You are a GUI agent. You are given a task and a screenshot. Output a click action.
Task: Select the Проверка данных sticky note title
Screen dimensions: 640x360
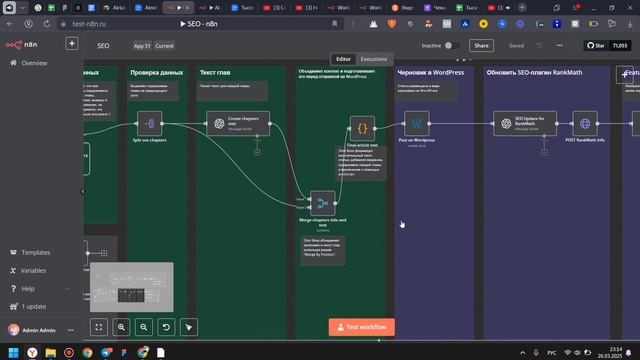tap(157, 72)
